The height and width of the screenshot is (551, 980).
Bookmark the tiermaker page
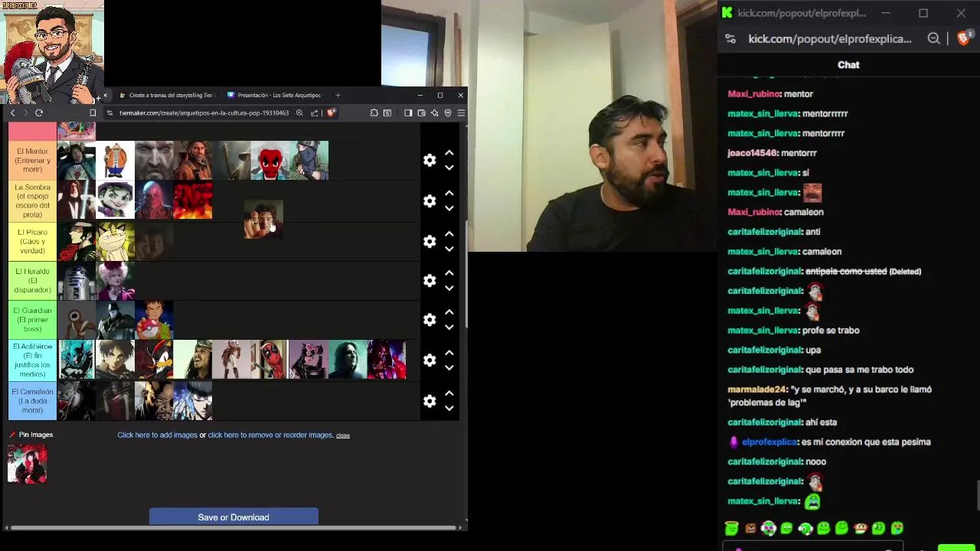[x=93, y=113]
